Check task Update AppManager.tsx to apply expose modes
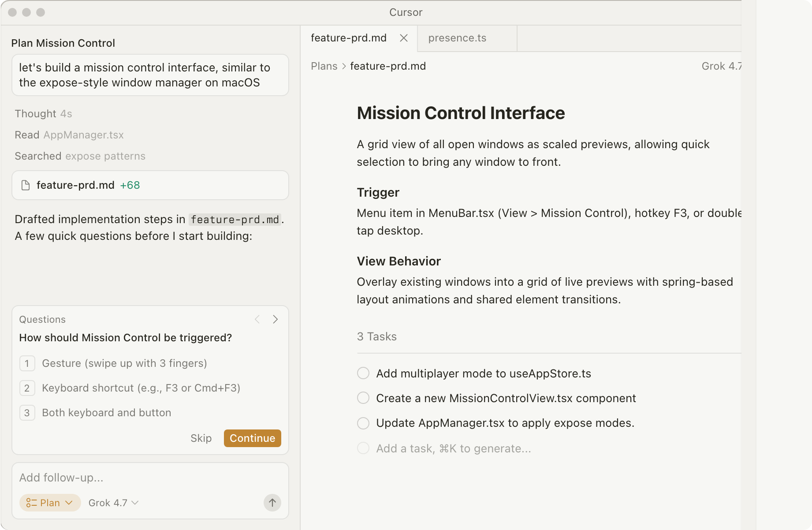 point(363,423)
